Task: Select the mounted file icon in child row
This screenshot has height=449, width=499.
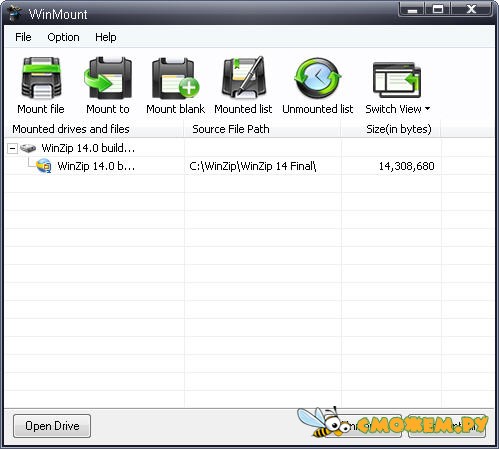Action: coord(44,166)
